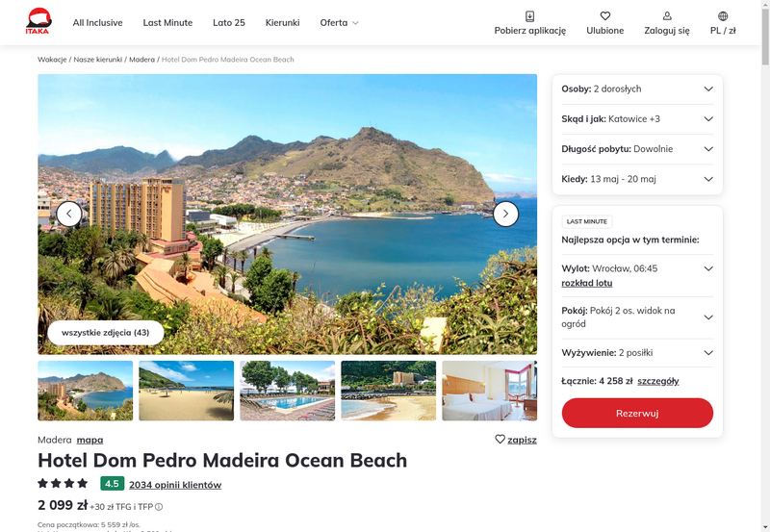Go to Last Minute menu item

(x=167, y=22)
